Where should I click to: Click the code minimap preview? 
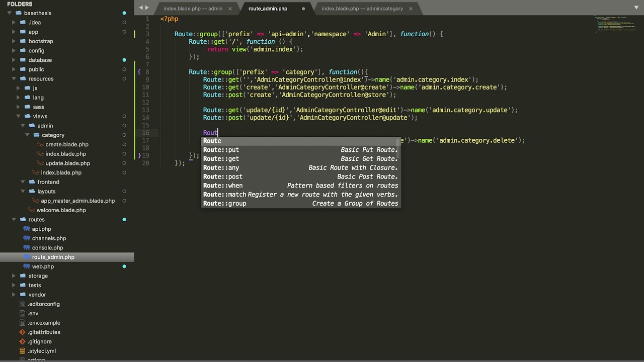pyautogui.click(x=615, y=24)
